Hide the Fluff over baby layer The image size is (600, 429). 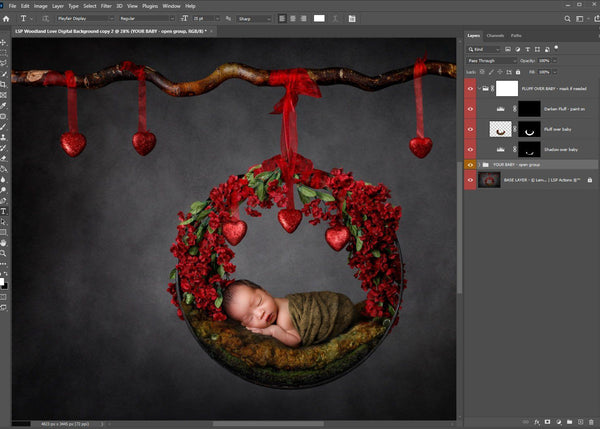[471, 129]
